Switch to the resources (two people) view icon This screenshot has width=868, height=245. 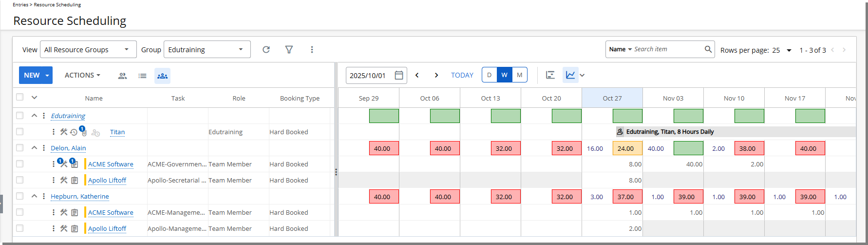[122, 76]
